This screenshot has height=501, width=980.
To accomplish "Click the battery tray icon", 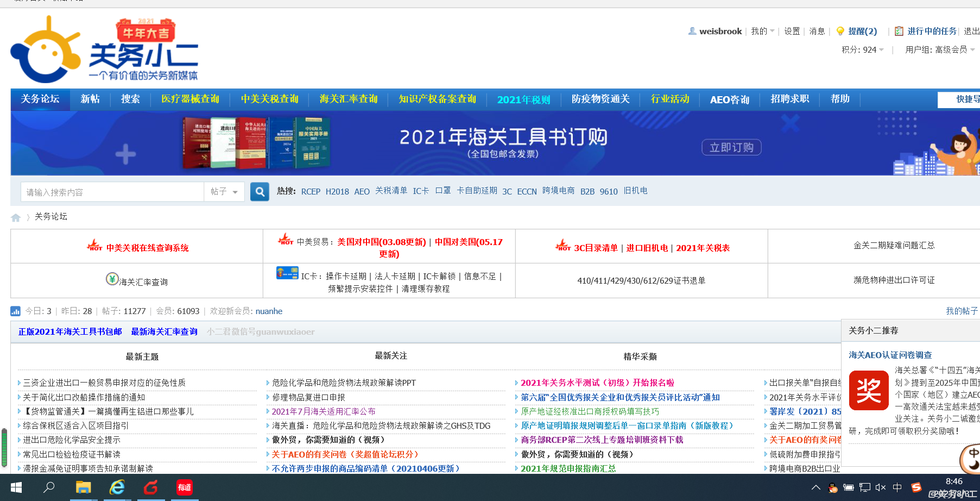I will click(849, 487).
